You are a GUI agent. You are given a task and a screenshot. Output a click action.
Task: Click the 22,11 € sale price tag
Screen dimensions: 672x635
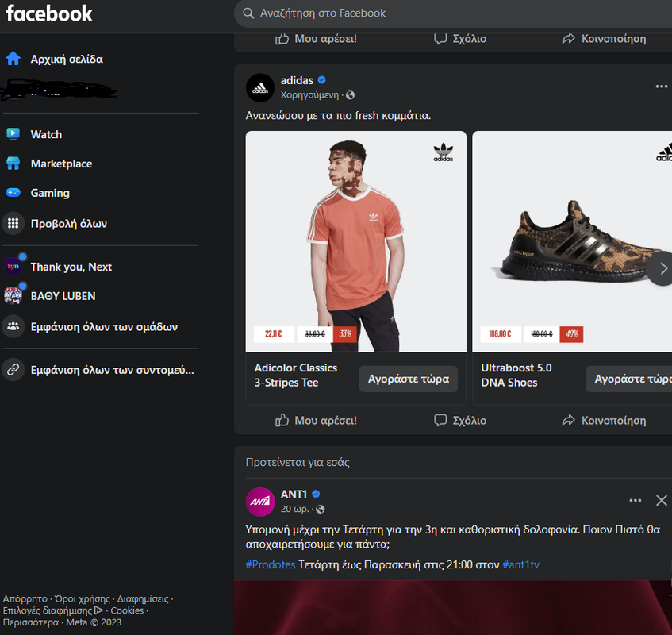(x=274, y=333)
